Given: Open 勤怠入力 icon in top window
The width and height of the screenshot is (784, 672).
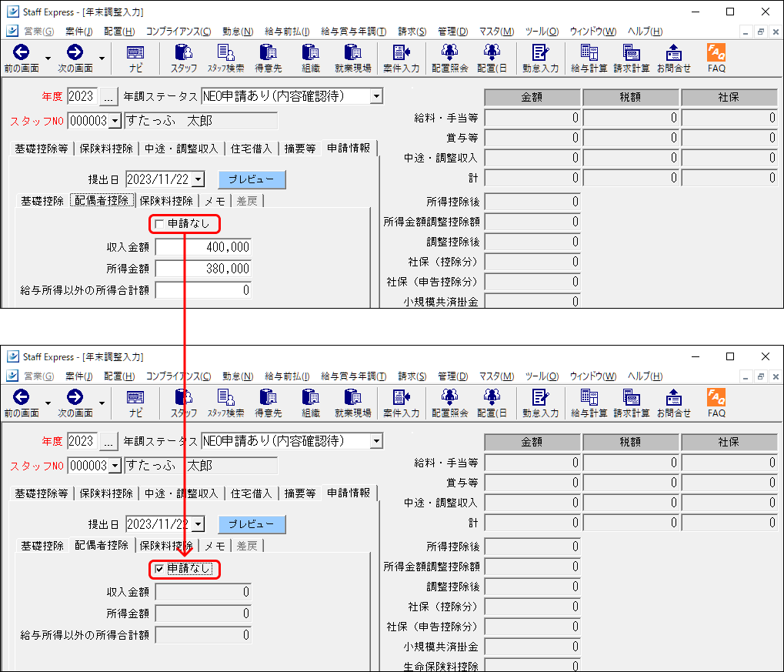Looking at the screenshot, I should tap(540, 59).
